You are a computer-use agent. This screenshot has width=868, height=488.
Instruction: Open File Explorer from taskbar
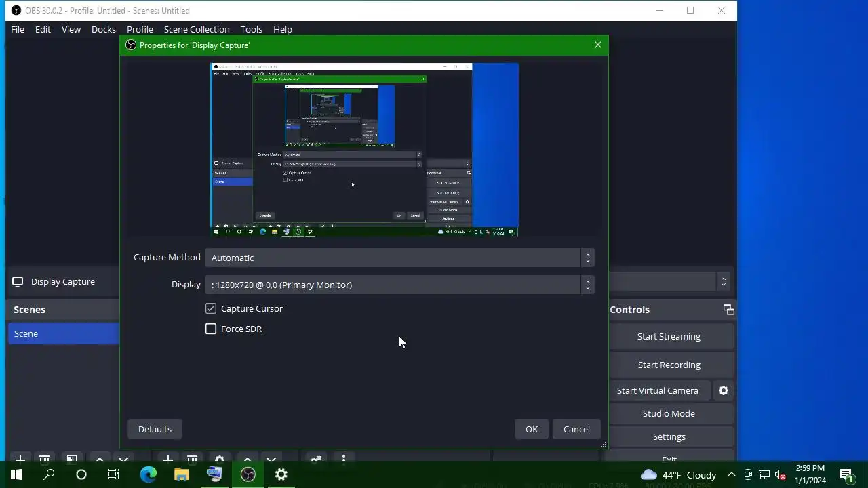pyautogui.click(x=182, y=474)
